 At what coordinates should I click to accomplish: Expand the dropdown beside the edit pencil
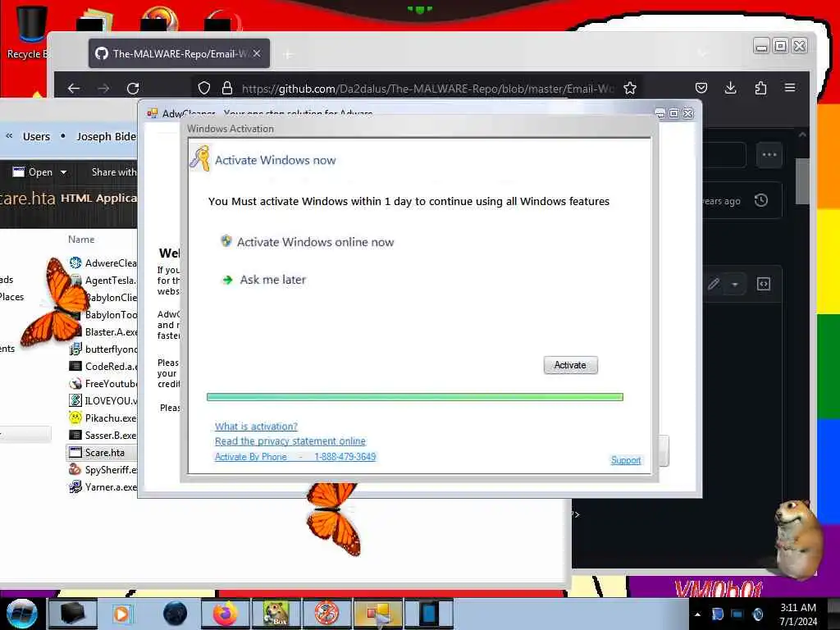pyautogui.click(x=735, y=285)
